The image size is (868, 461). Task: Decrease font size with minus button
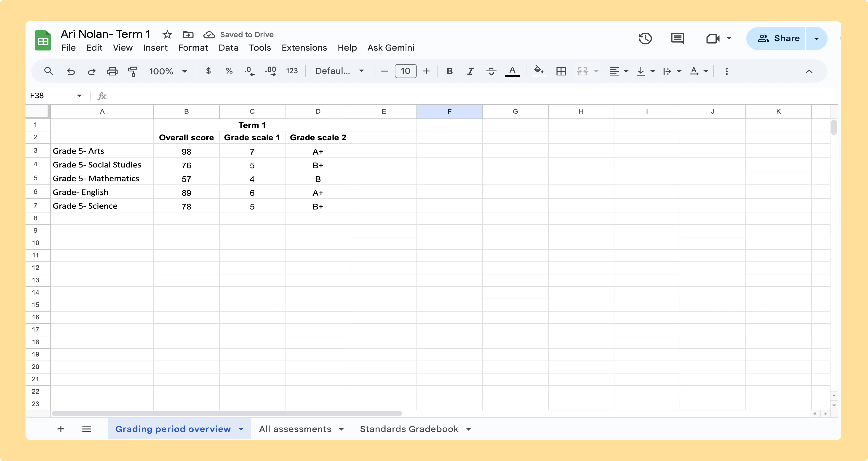384,71
